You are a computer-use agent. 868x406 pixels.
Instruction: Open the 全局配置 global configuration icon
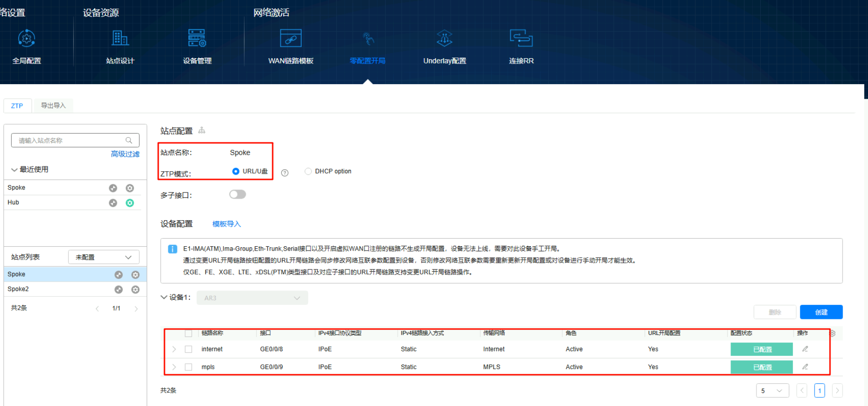tap(26, 38)
